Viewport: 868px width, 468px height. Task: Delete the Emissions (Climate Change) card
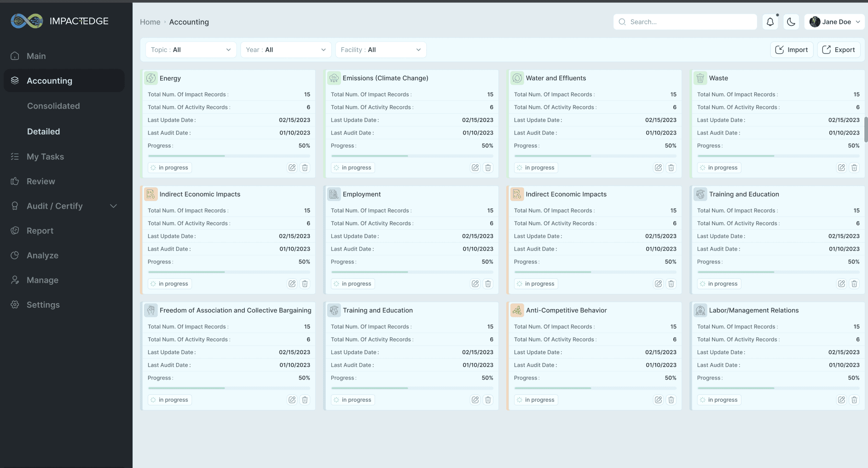point(488,168)
